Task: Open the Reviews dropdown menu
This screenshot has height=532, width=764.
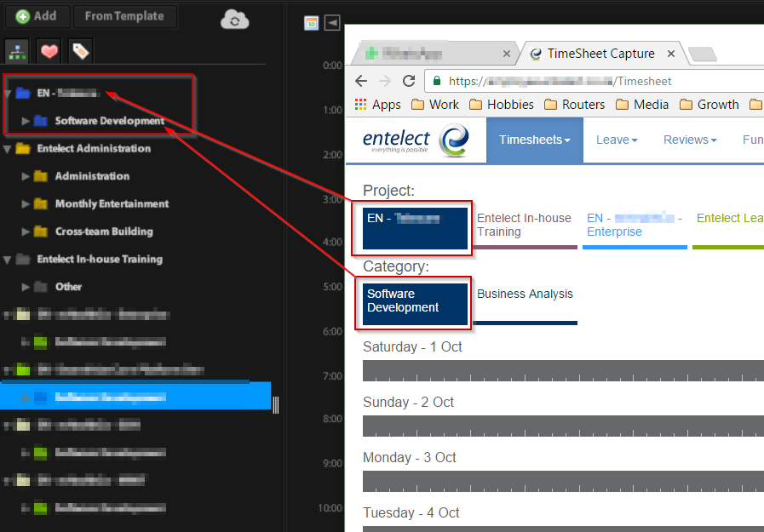Action: 690,140
